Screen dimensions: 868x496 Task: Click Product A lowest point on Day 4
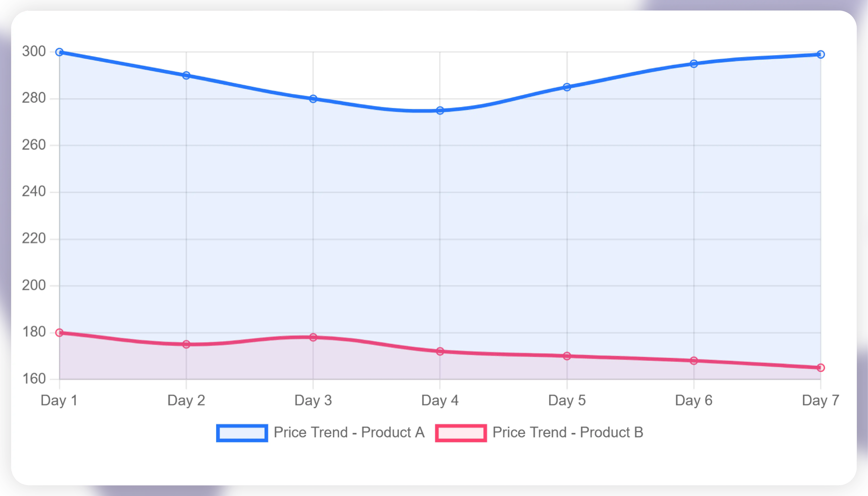[440, 110]
